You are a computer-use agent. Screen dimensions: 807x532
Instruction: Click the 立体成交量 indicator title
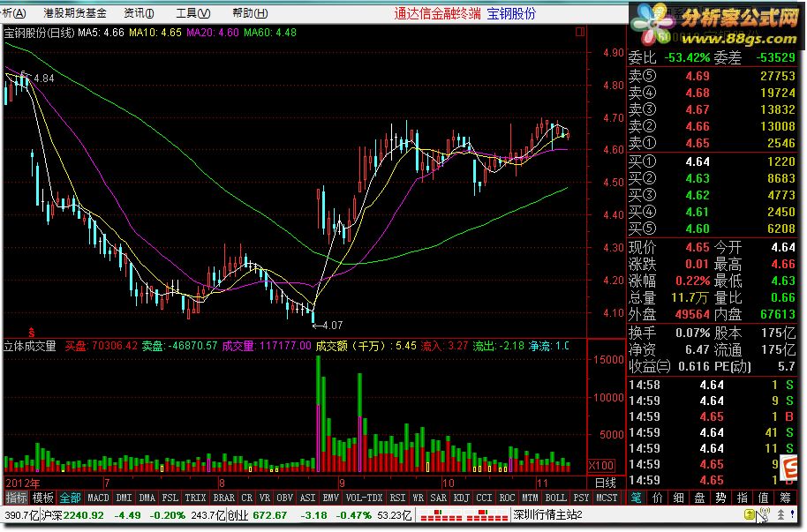click(x=30, y=346)
